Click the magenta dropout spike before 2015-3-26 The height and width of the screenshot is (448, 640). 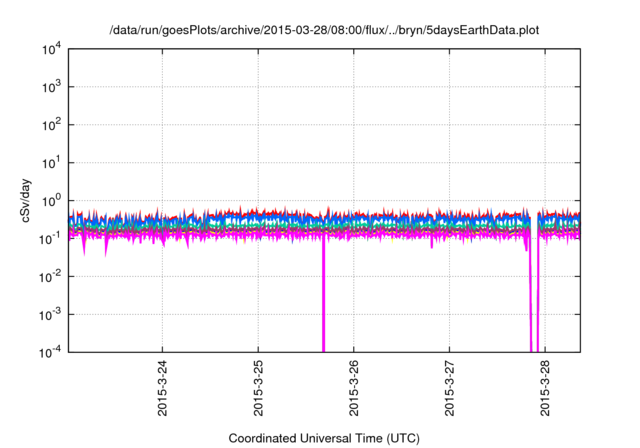point(323,294)
